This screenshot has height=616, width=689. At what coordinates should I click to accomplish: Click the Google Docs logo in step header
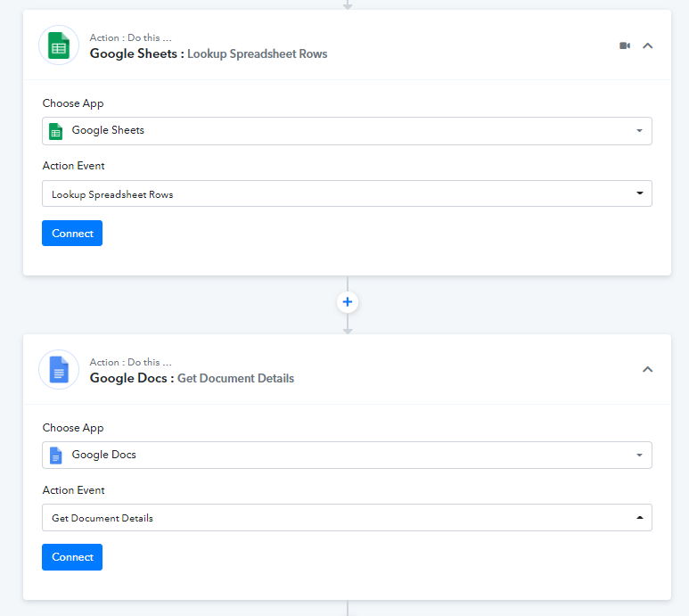(59, 370)
